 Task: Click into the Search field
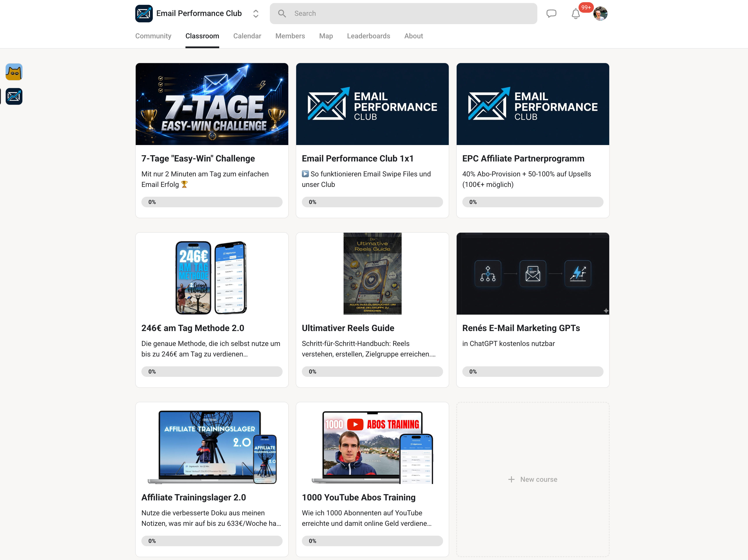(x=403, y=14)
